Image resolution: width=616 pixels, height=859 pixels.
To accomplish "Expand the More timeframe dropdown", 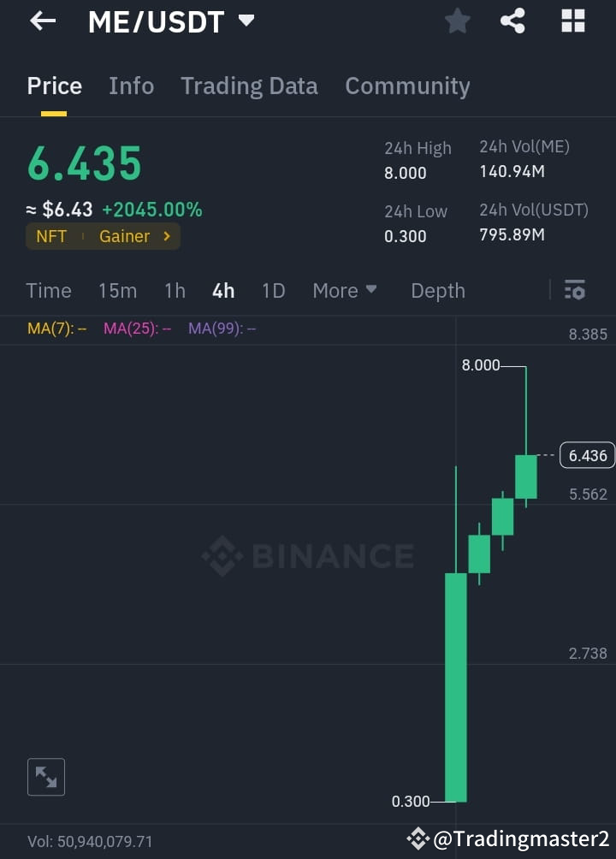I will point(345,290).
